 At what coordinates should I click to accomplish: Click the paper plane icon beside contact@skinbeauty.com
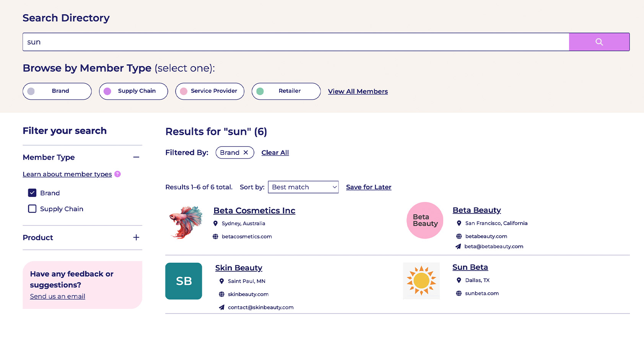click(x=222, y=307)
